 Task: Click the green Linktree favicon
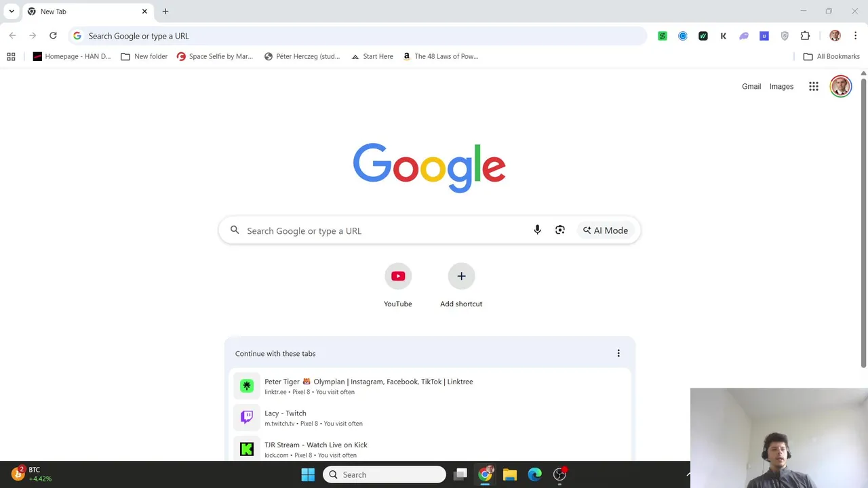pos(247,386)
